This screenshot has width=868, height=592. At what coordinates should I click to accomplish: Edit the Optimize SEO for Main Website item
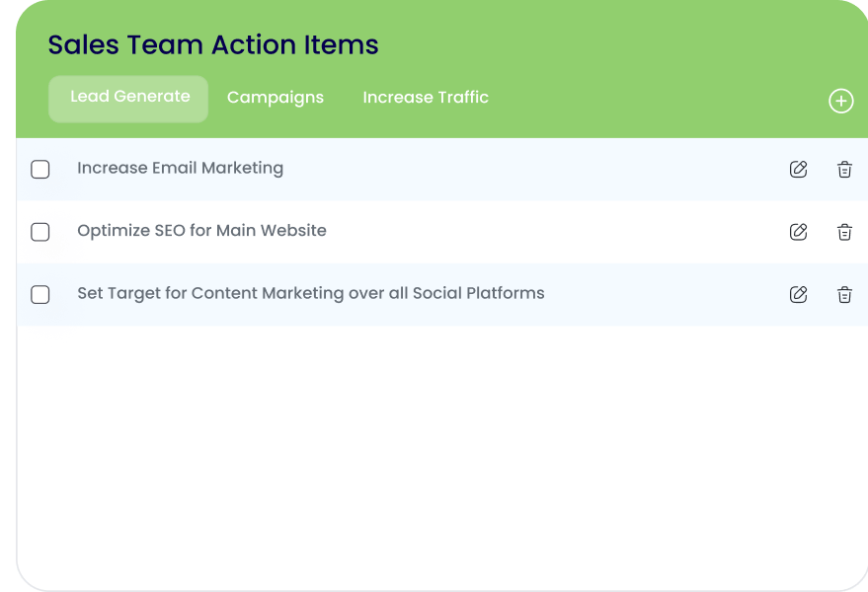[x=798, y=232]
